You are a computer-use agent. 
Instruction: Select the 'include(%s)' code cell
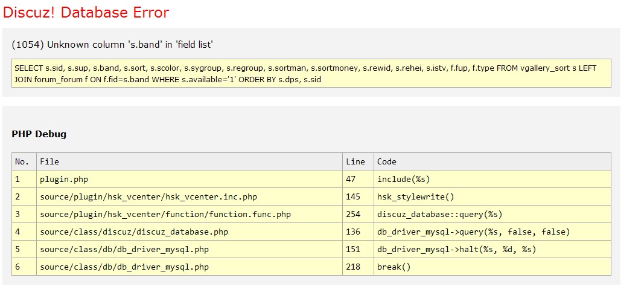point(493,180)
